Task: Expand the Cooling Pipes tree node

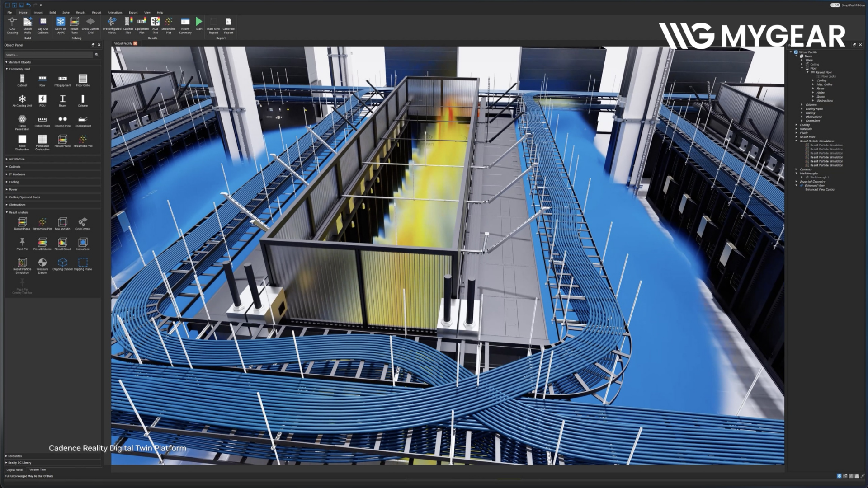Action: [x=802, y=109]
